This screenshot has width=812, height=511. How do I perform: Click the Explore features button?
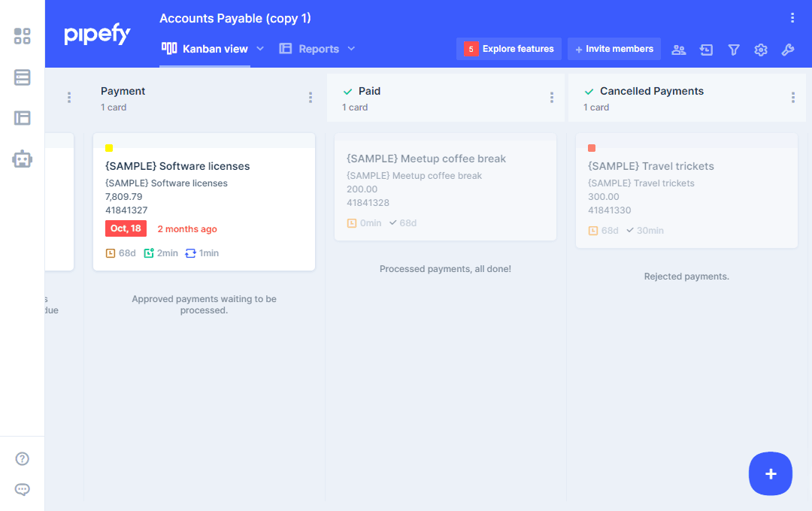509,49
